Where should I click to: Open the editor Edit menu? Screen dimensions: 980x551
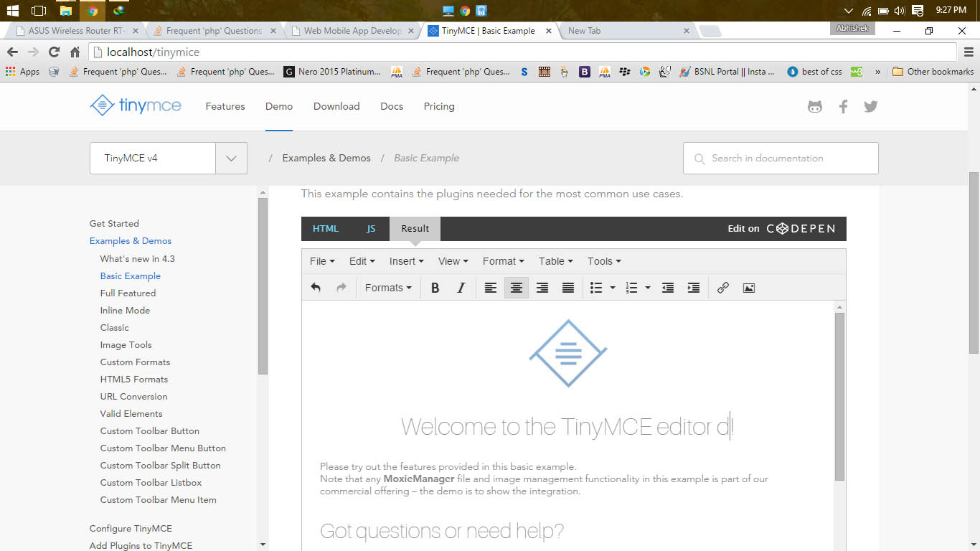362,261
